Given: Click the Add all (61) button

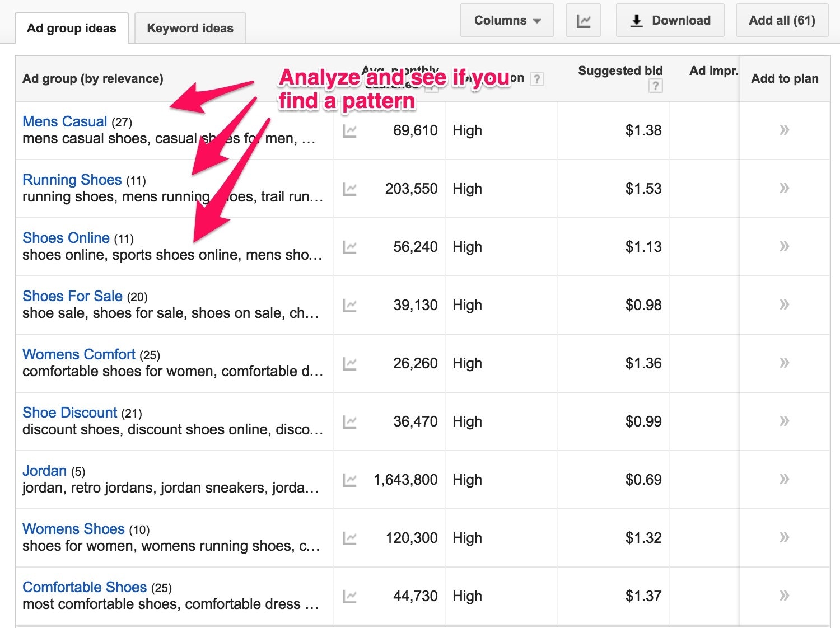Looking at the screenshot, I should (x=782, y=21).
